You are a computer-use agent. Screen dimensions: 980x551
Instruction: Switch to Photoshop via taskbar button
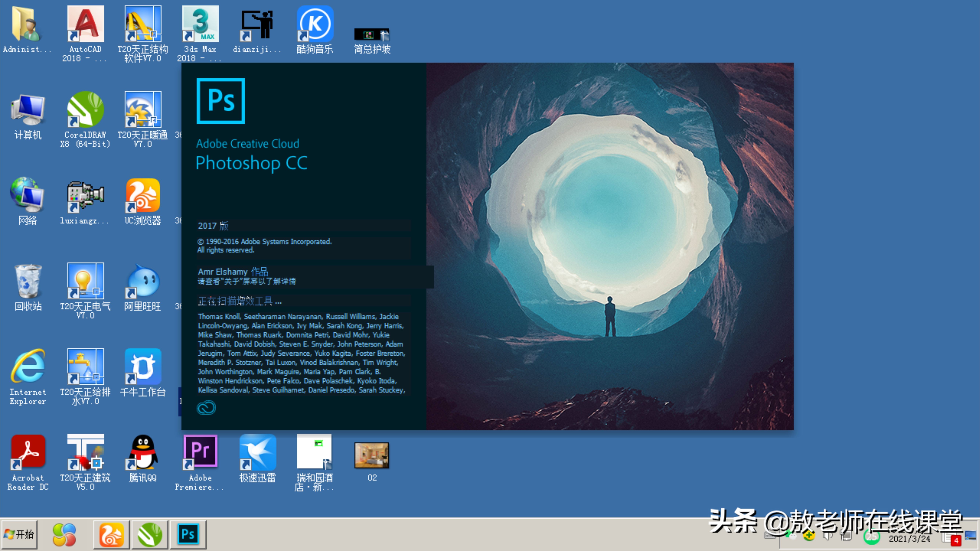coord(188,534)
